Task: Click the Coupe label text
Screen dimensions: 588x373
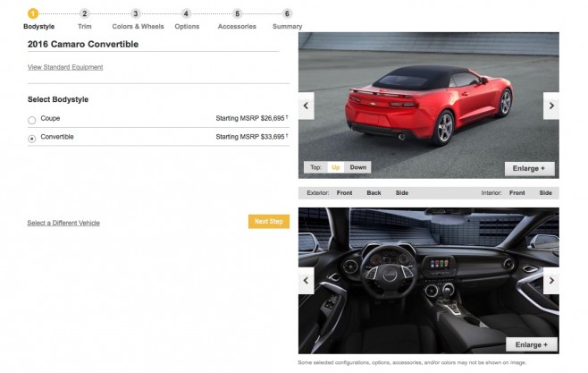Action: point(50,118)
